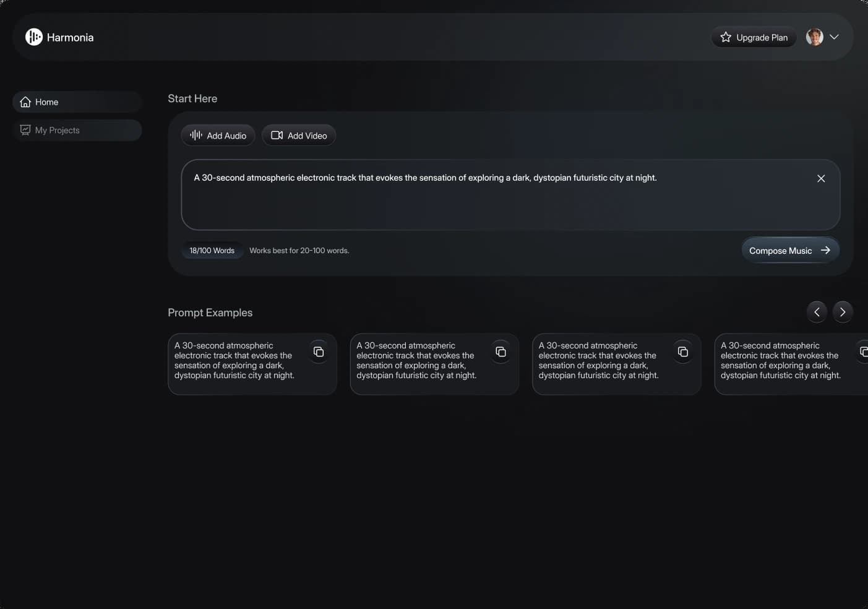Viewport: 868px width, 609px height.
Task: Click the Harmonia logo icon
Action: coord(34,37)
